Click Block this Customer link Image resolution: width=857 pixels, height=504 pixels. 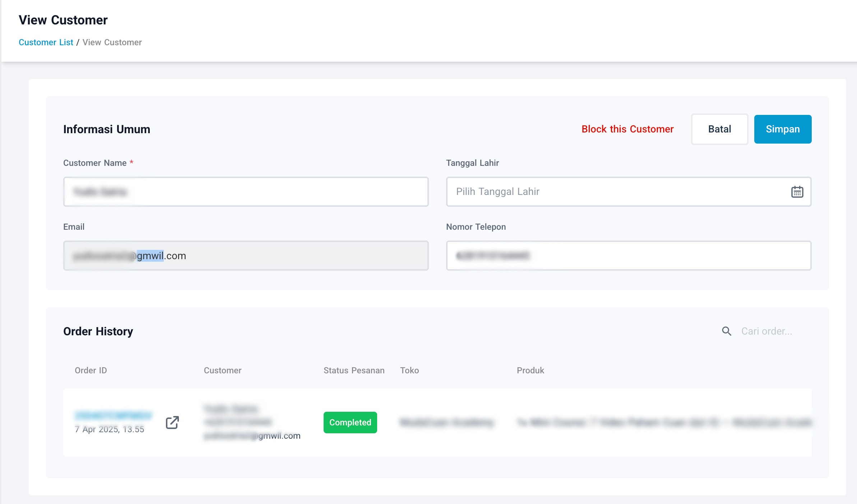(627, 129)
